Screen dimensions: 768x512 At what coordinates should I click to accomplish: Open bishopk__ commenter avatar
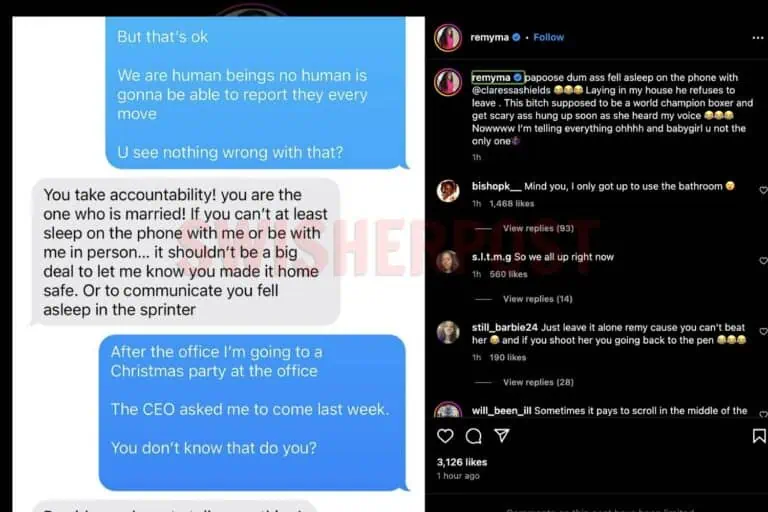pos(448,191)
